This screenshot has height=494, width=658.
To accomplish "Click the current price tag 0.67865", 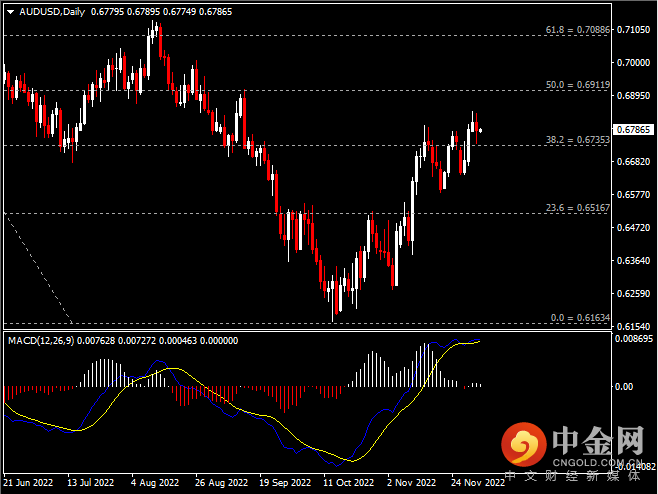I will pos(633,130).
